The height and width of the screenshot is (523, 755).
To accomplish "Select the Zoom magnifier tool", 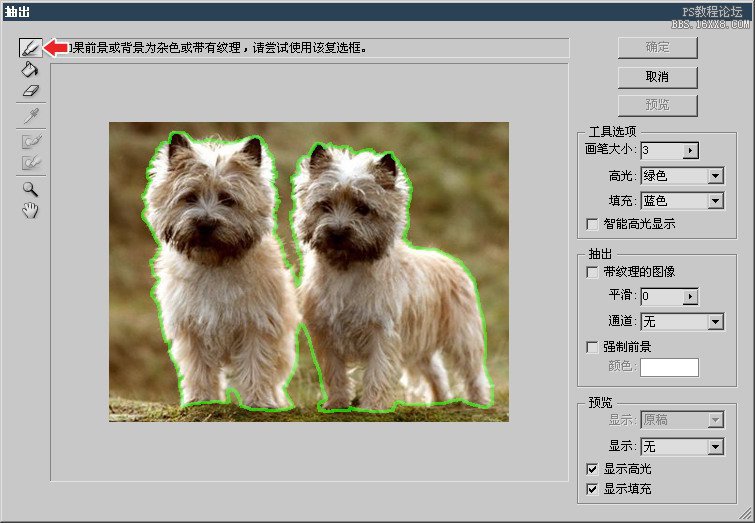I will [30, 189].
